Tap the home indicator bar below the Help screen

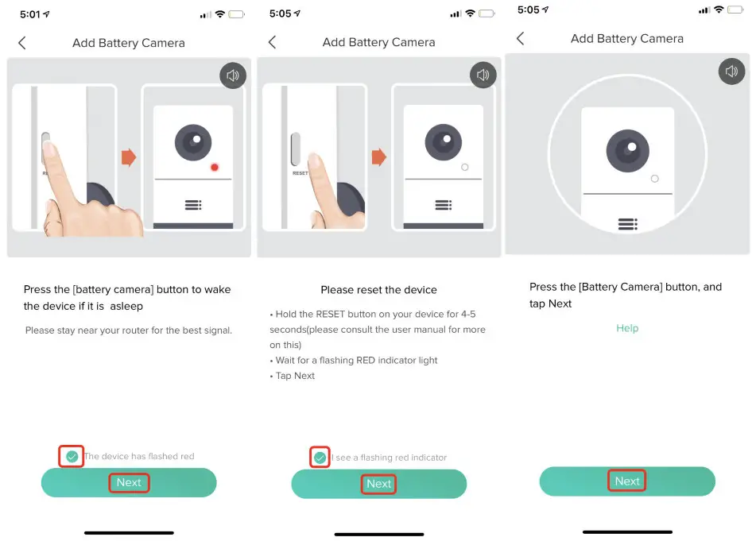pos(627,531)
